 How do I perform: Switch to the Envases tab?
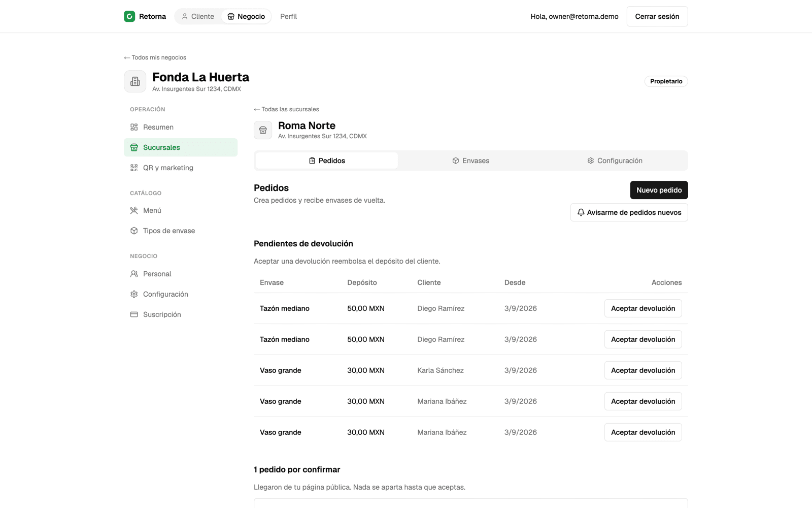tap(470, 161)
